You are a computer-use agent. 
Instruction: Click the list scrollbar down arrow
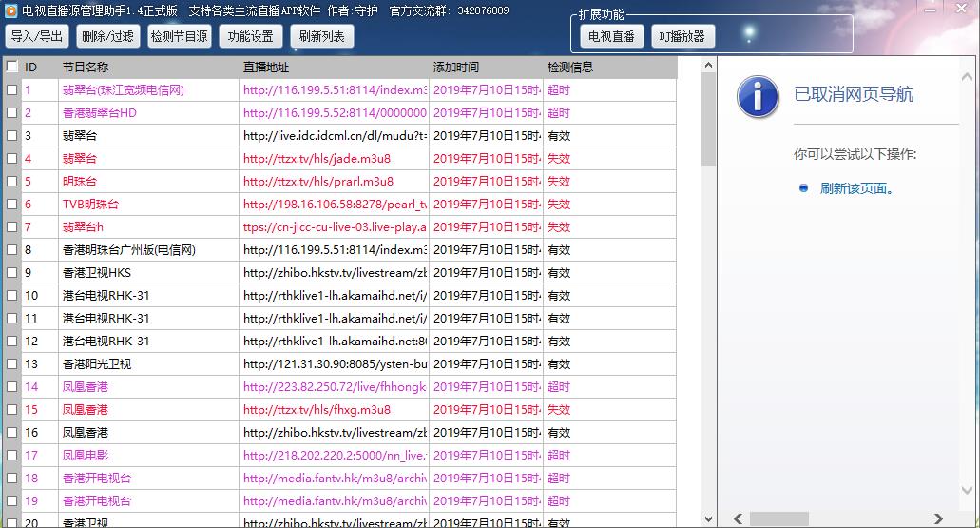[x=708, y=518]
